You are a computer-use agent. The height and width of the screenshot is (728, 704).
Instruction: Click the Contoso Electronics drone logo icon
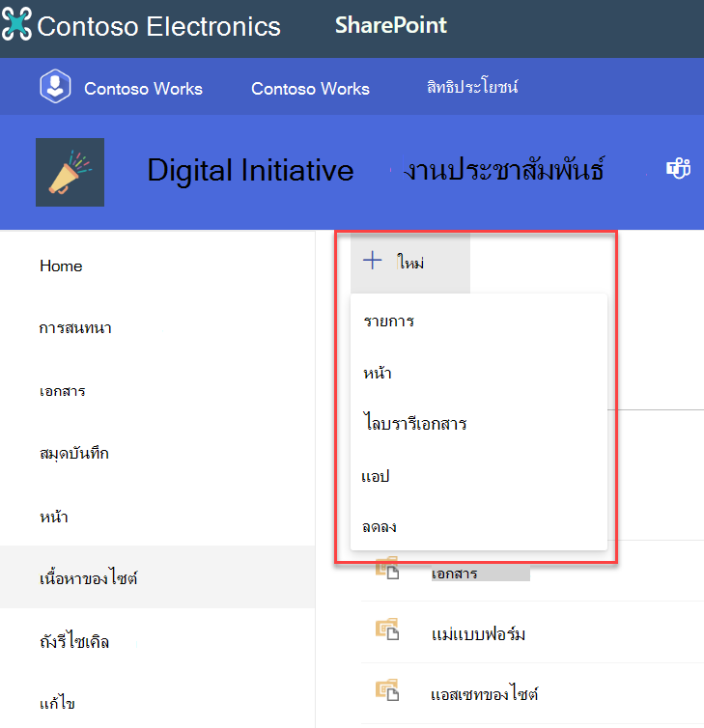point(16,24)
